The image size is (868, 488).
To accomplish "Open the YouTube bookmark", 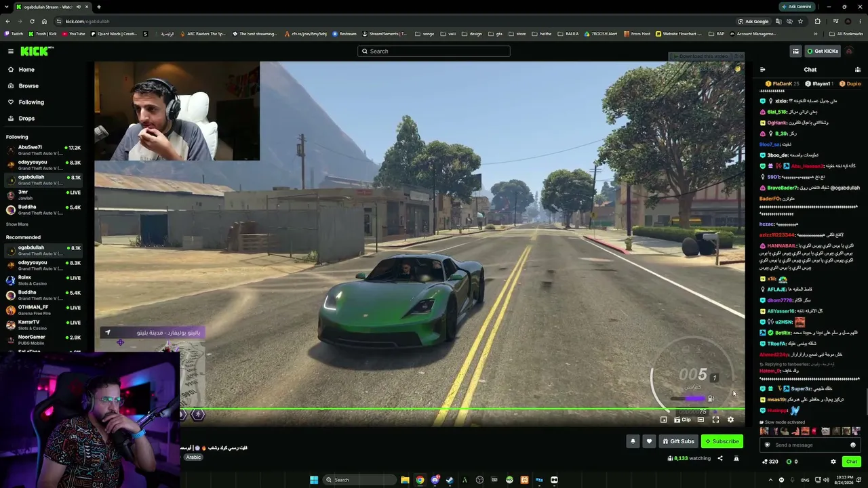I will pos(74,33).
